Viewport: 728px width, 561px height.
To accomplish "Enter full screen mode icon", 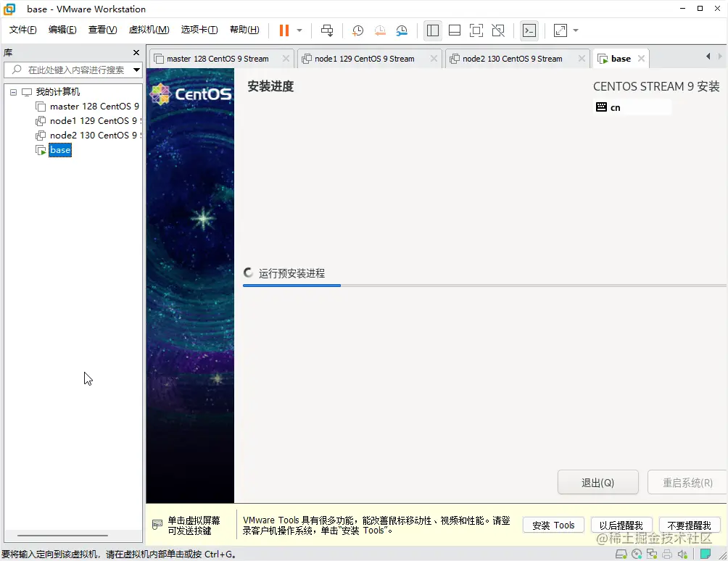I will [476, 30].
